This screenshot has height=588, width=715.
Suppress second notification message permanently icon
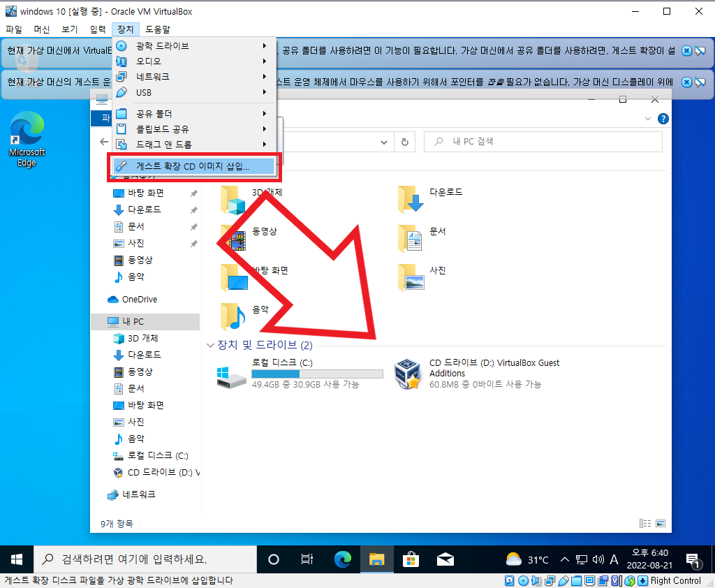point(700,82)
